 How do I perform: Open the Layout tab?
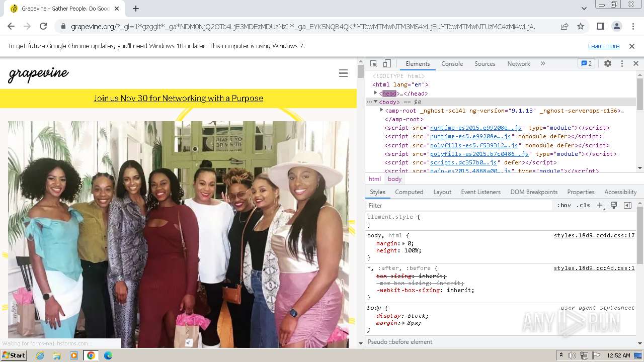pyautogui.click(x=442, y=192)
